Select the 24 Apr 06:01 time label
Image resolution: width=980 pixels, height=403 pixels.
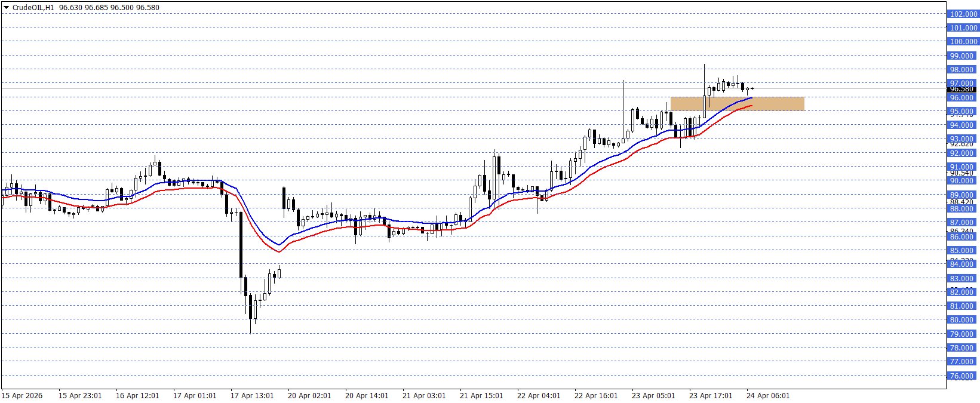pyautogui.click(x=768, y=396)
